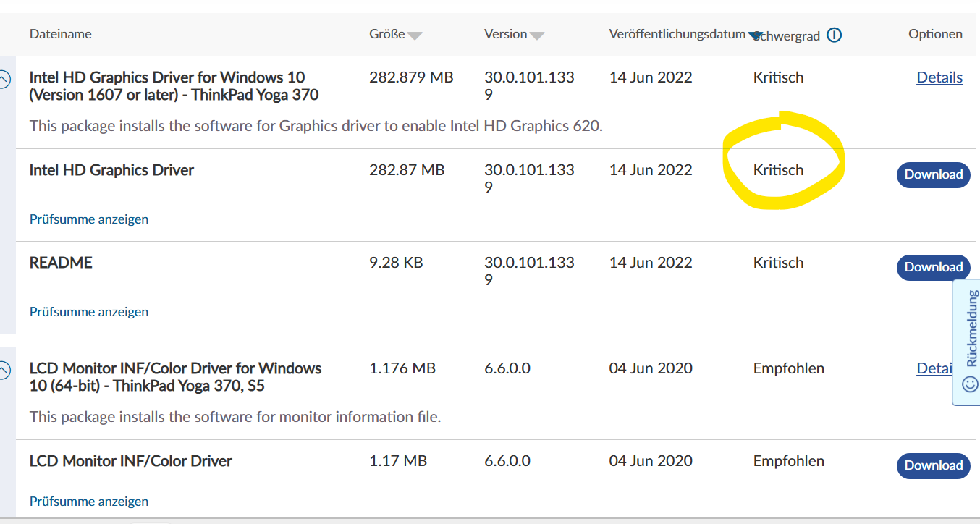Image resolution: width=980 pixels, height=524 pixels.
Task: Show checksum for LCD Monitor INF/Color Driver
Action: coord(89,502)
